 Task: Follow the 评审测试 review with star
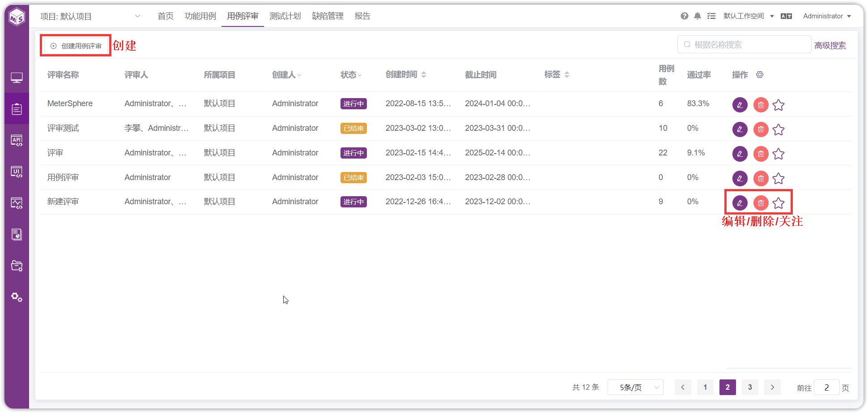779,130
